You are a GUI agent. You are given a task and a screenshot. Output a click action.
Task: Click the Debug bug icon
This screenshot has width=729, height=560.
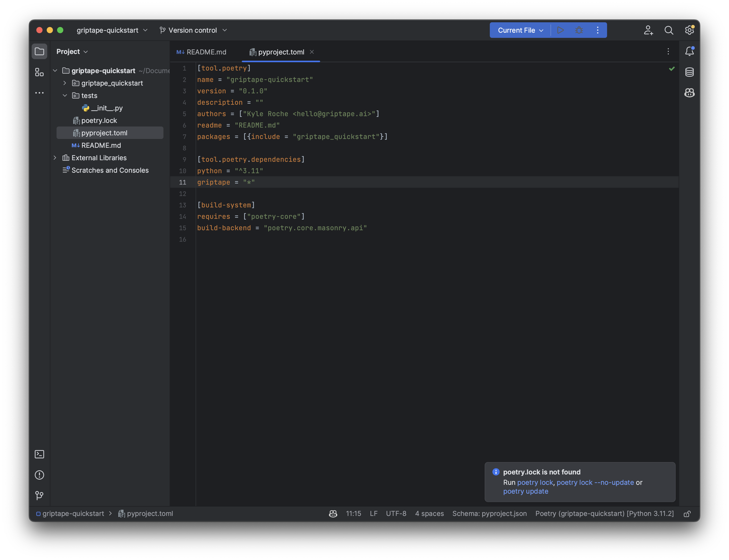point(579,30)
